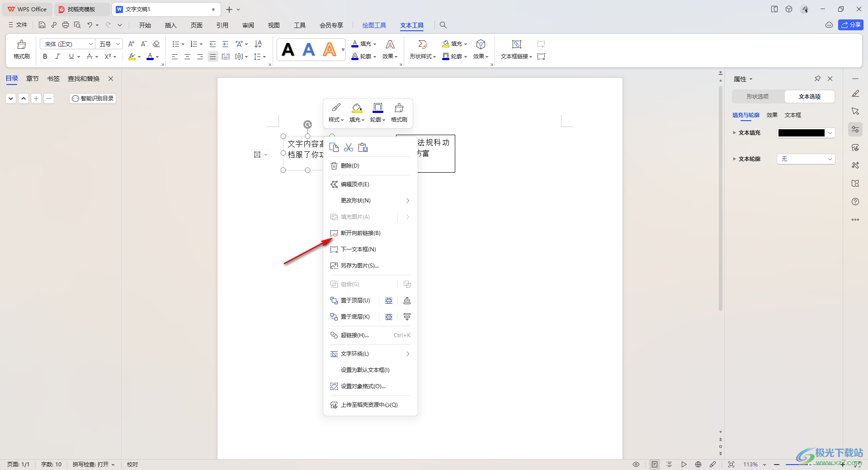The width and height of the screenshot is (868, 470).
Task: Toggle justify alignment button
Action: [212, 56]
